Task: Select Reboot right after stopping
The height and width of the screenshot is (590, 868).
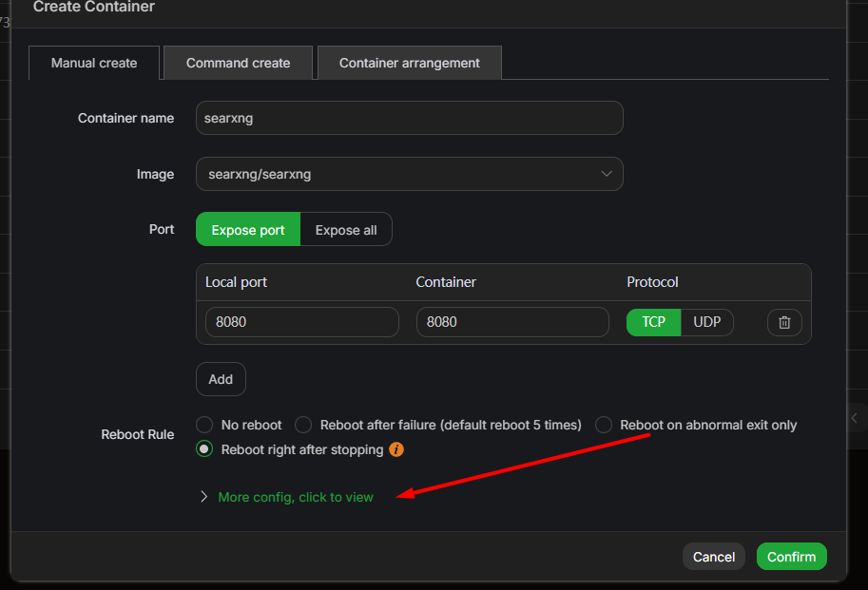Action: [204, 449]
